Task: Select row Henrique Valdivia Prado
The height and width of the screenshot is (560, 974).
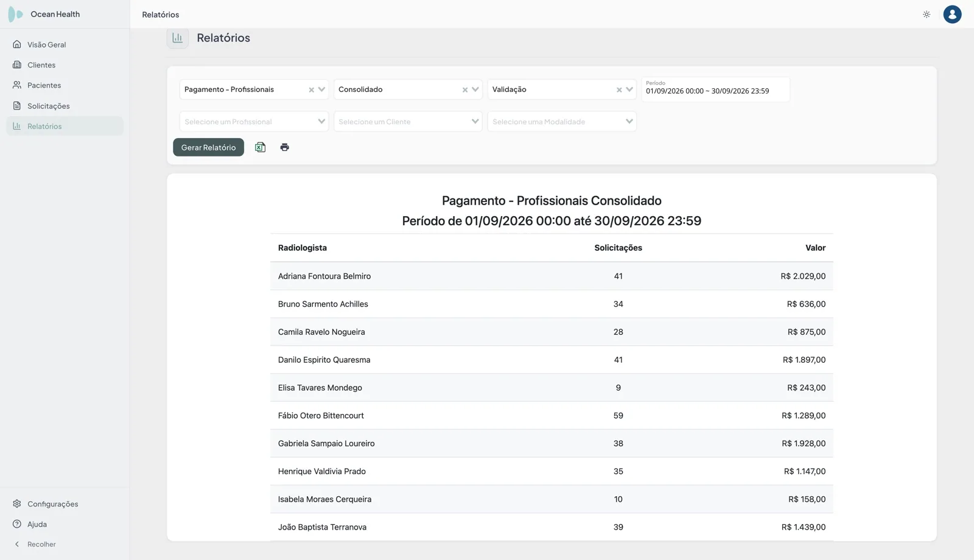Action: [552, 472]
